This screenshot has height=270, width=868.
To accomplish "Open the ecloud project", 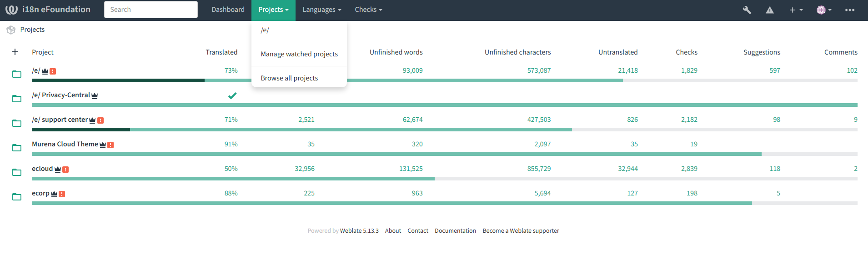I will pos(42,169).
